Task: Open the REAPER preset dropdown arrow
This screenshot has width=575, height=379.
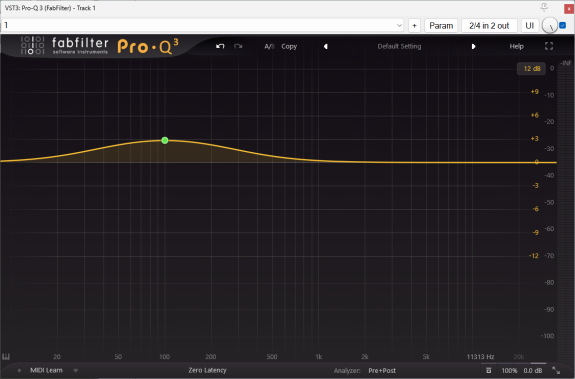Action: click(x=399, y=26)
